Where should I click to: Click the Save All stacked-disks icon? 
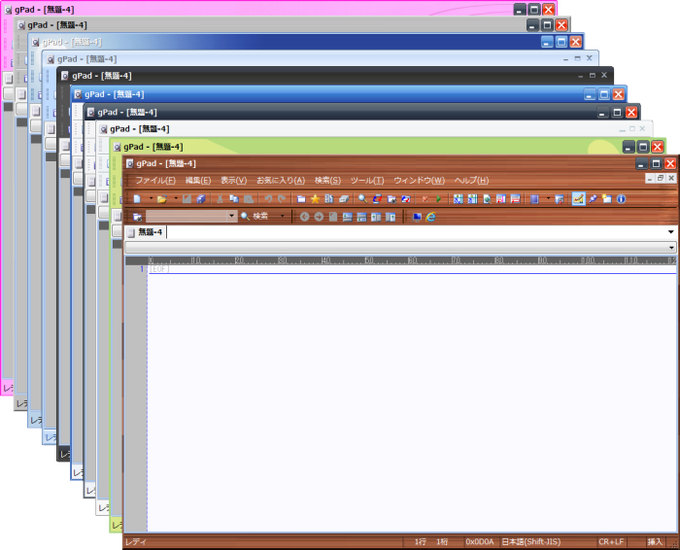pyautogui.click(x=201, y=199)
